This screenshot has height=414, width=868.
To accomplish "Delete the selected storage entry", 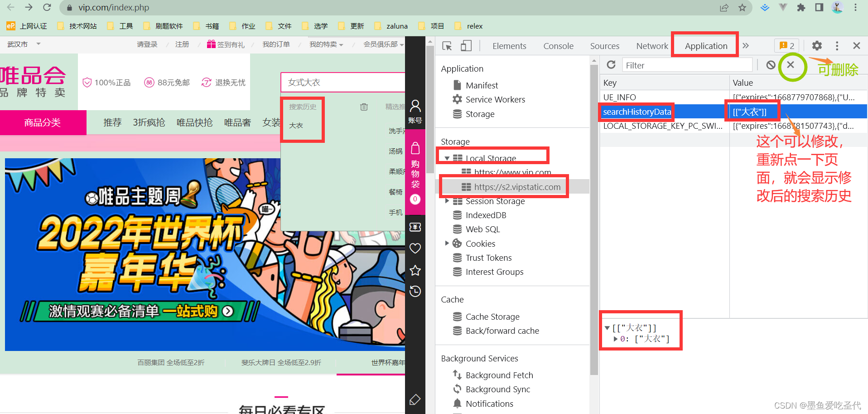I will tap(791, 65).
